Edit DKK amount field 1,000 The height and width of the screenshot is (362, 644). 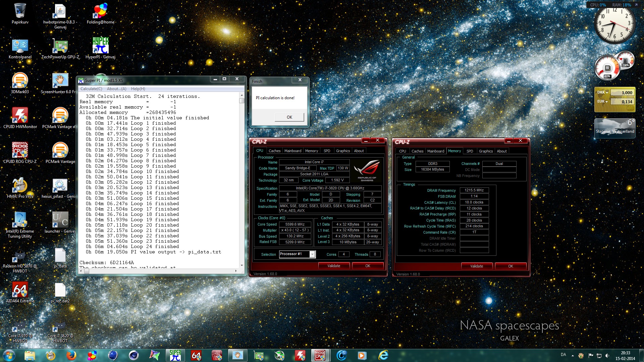tap(622, 93)
